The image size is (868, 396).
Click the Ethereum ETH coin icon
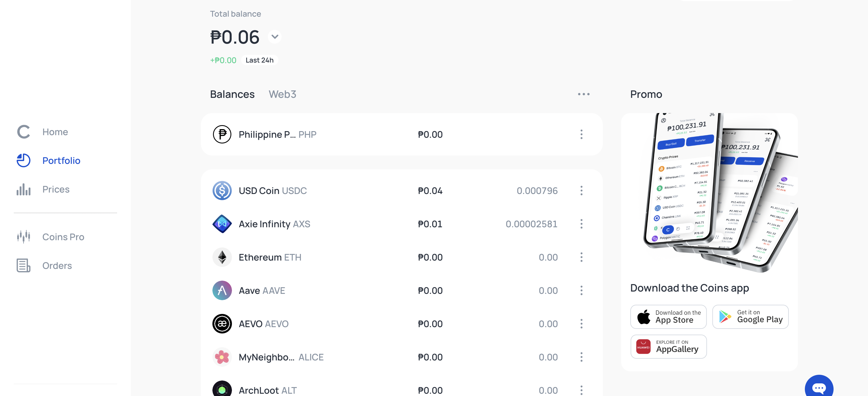222,257
